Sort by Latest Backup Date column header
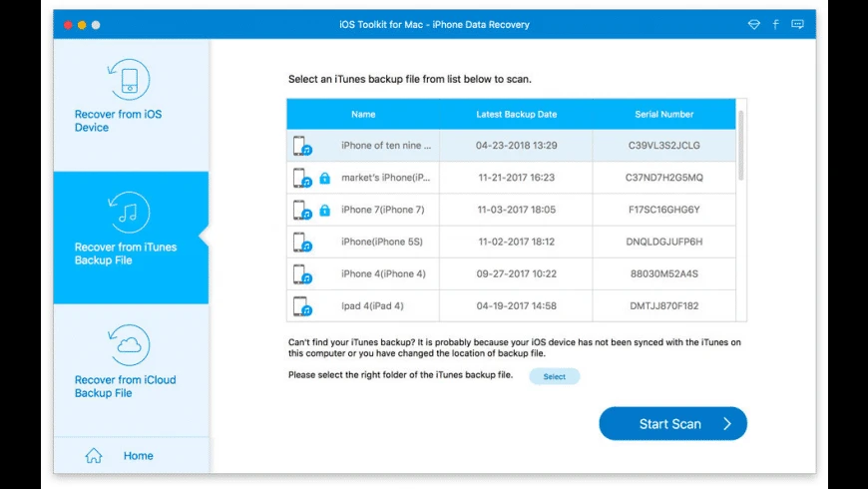This screenshot has height=489, width=868. pos(517,114)
